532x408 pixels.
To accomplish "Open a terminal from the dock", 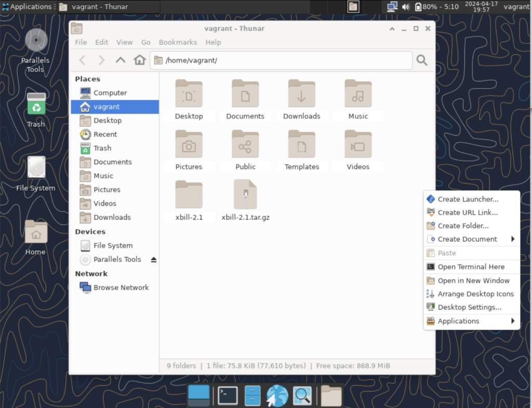I will pyautogui.click(x=227, y=395).
